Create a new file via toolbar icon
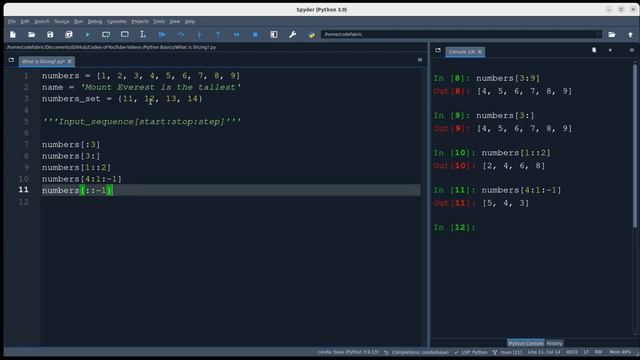Viewport: 640px width, 360px height. point(13,35)
